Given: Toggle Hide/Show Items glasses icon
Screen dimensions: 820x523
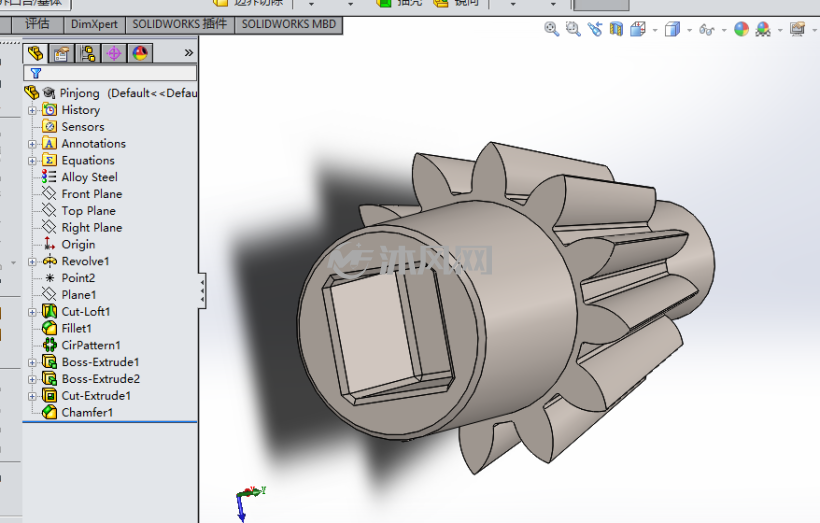Looking at the screenshot, I should pos(707,30).
